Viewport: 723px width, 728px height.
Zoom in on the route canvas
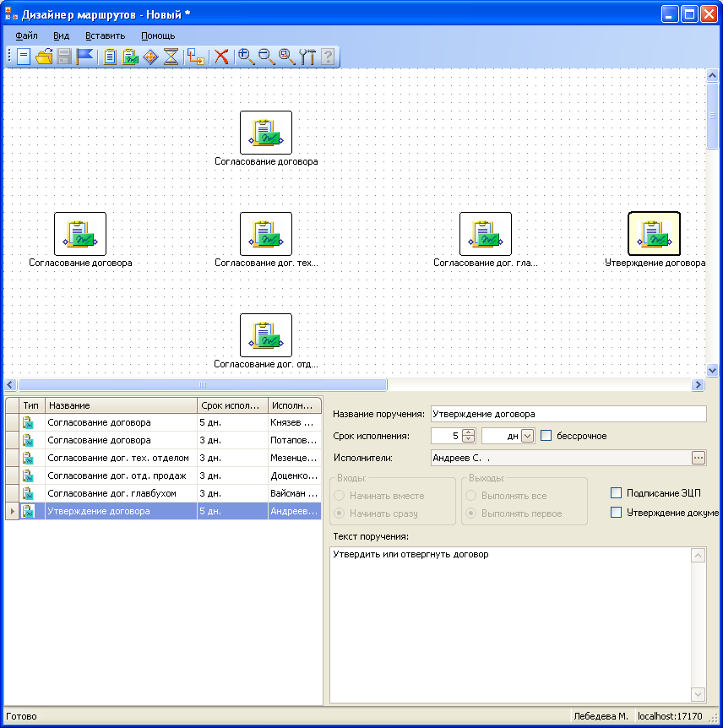[246, 57]
